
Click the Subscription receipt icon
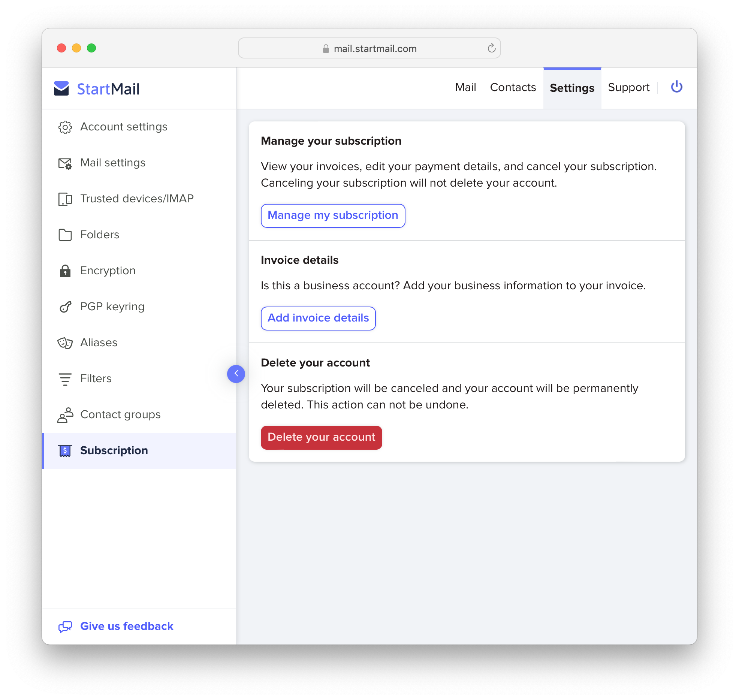(65, 451)
